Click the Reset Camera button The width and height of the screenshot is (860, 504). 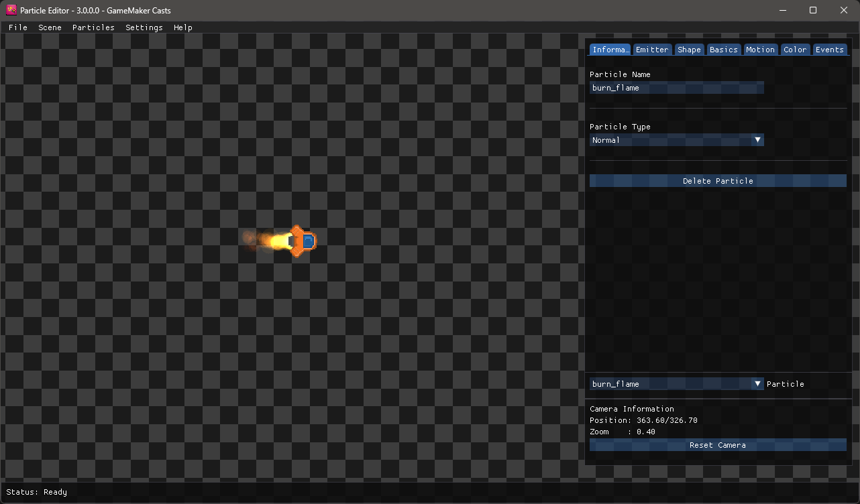(x=718, y=445)
